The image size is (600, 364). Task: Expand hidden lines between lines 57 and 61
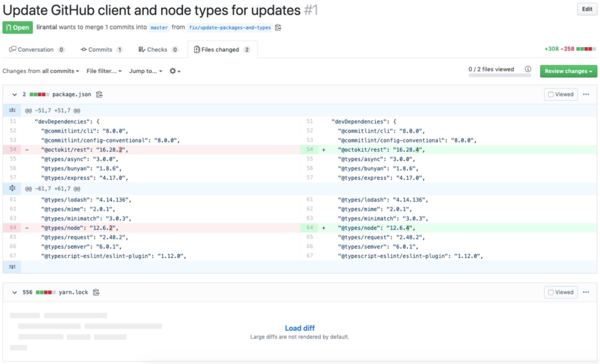pos(12,188)
